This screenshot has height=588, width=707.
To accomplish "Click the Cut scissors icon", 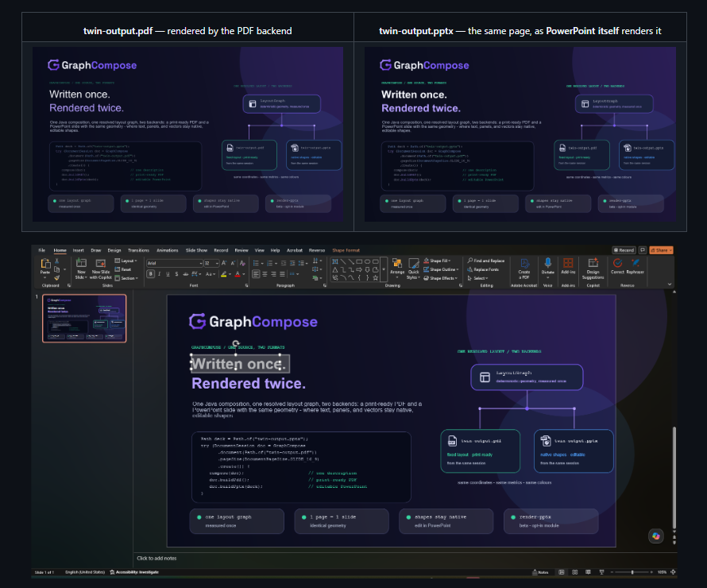I will 57,261.
